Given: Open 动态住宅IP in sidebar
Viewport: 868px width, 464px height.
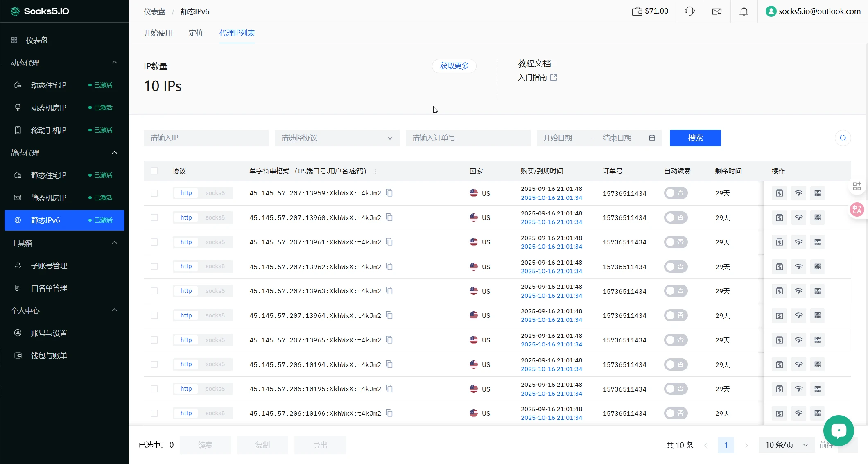Looking at the screenshot, I should pos(64,85).
